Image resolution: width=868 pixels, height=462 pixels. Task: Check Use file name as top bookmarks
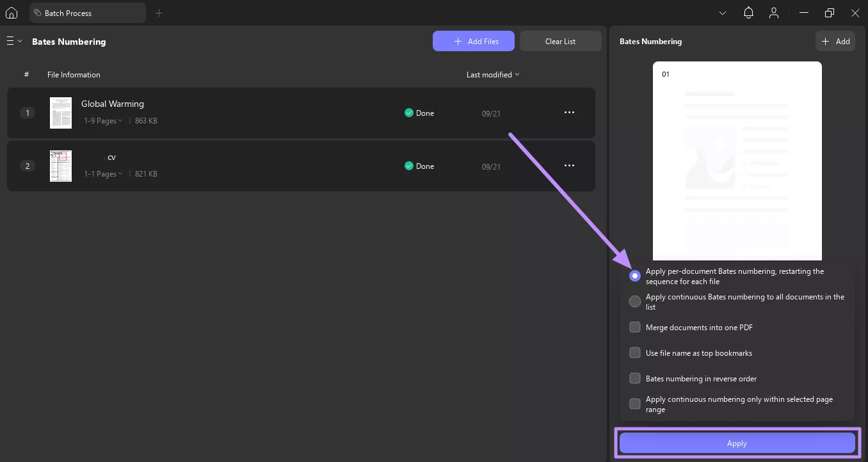635,353
